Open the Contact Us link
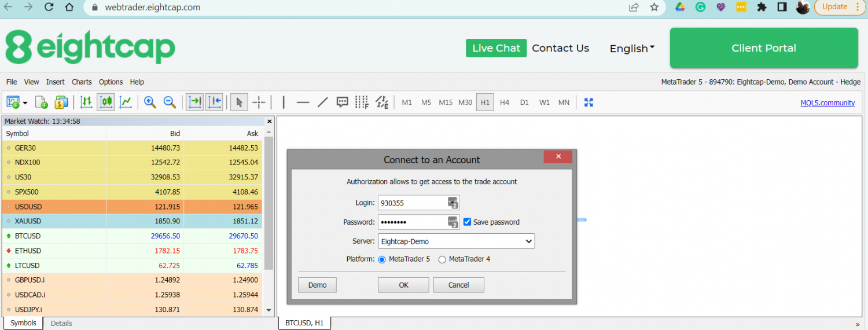The width and height of the screenshot is (868, 330). point(560,48)
